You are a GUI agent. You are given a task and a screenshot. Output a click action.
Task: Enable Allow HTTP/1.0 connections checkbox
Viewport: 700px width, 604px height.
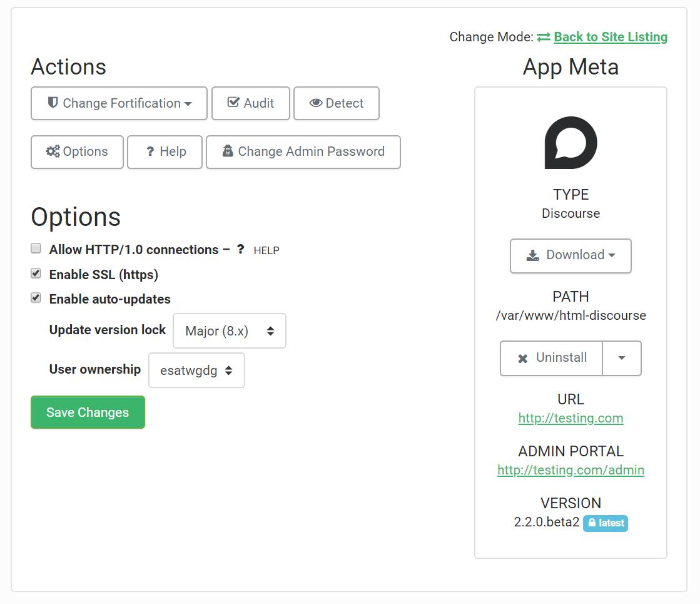[x=36, y=248]
